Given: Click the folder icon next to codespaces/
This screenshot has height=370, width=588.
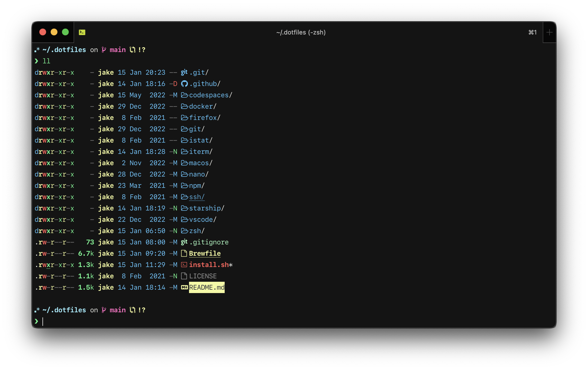Looking at the screenshot, I should click(184, 95).
